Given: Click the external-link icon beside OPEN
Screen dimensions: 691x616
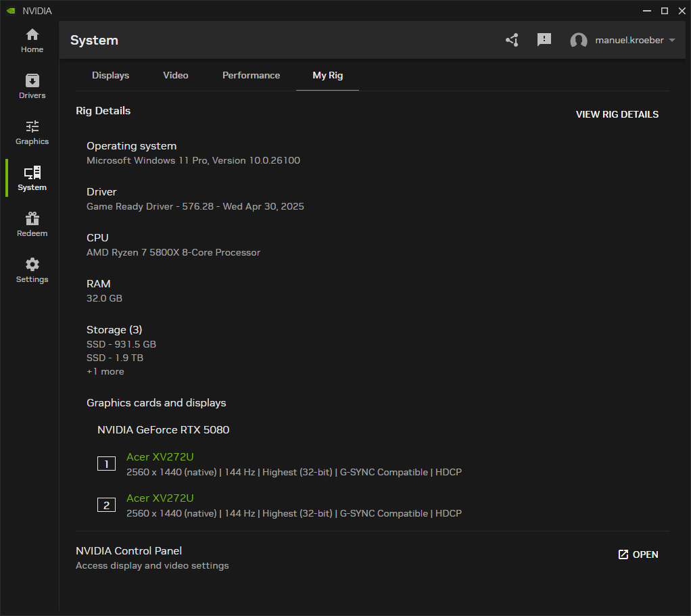Looking at the screenshot, I should tap(623, 554).
